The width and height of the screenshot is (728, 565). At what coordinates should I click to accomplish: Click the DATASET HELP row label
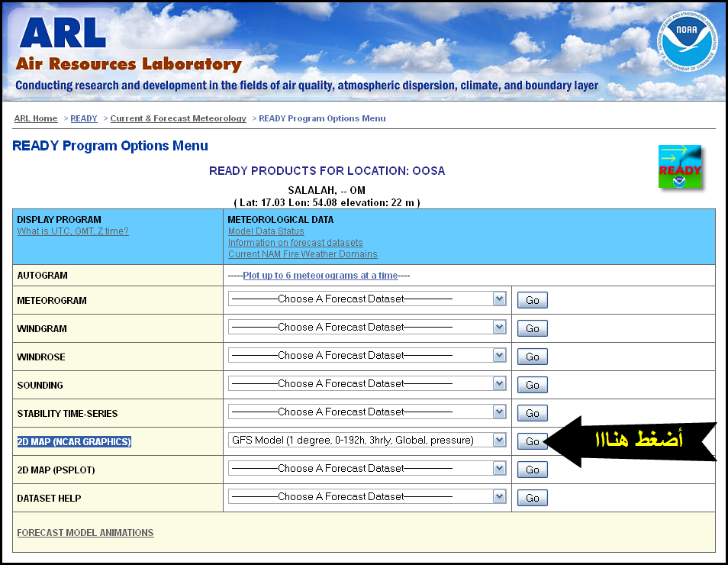point(49,499)
